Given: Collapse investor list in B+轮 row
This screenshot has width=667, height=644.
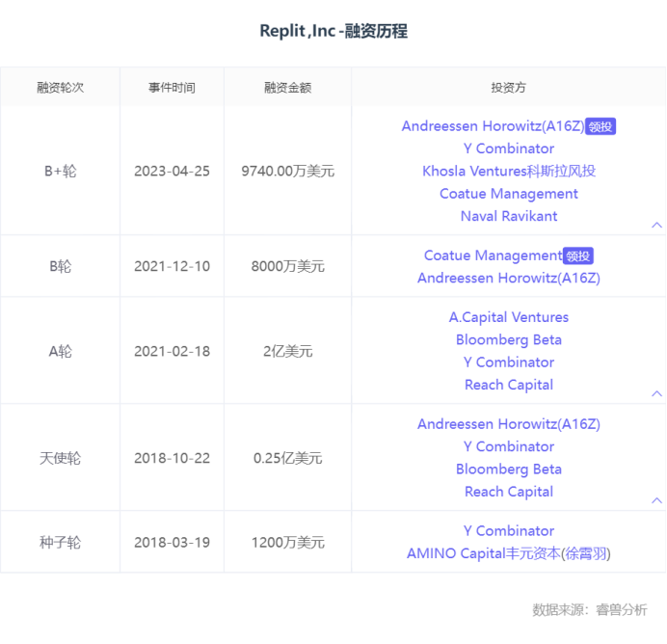Looking at the screenshot, I should (656, 225).
